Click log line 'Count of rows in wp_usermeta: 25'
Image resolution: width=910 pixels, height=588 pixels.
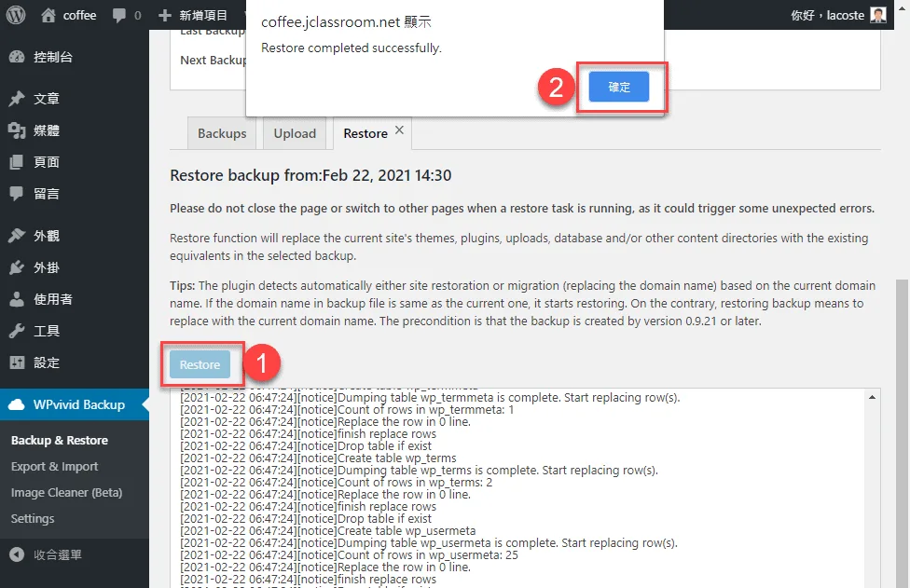(x=349, y=555)
